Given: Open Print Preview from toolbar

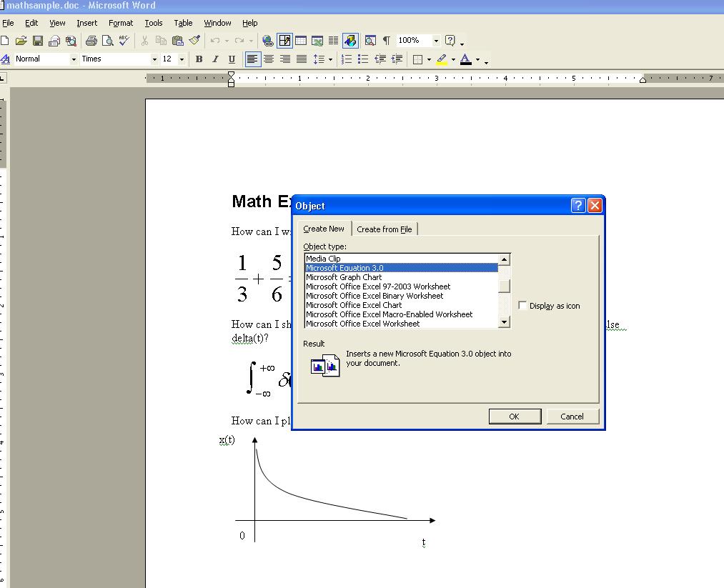Looking at the screenshot, I should pyautogui.click(x=108, y=41).
